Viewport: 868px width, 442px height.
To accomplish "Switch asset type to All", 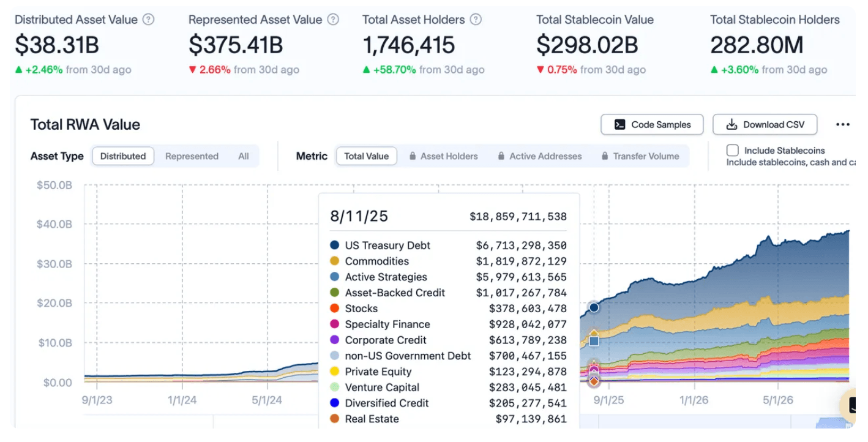I will coord(244,156).
